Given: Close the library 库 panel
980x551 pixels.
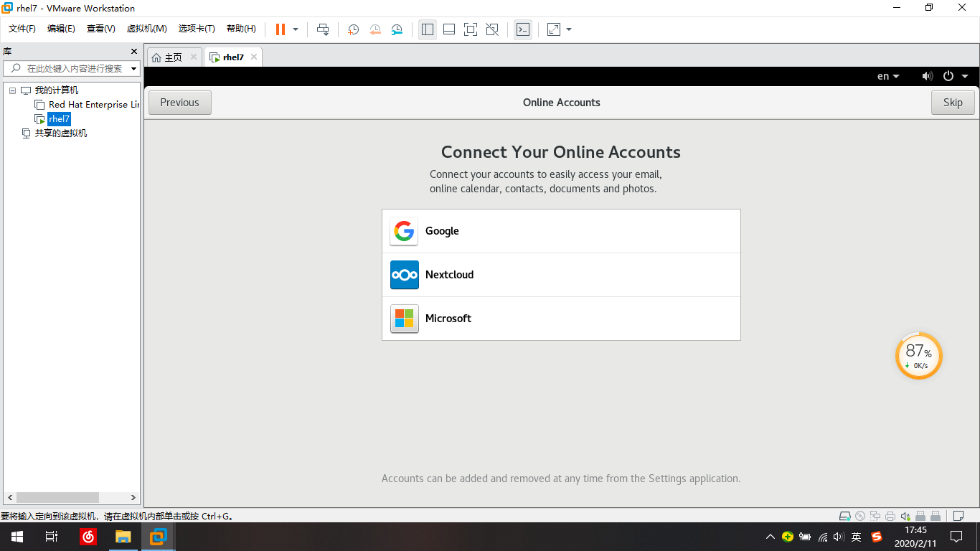Looking at the screenshot, I should click(x=133, y=52).
